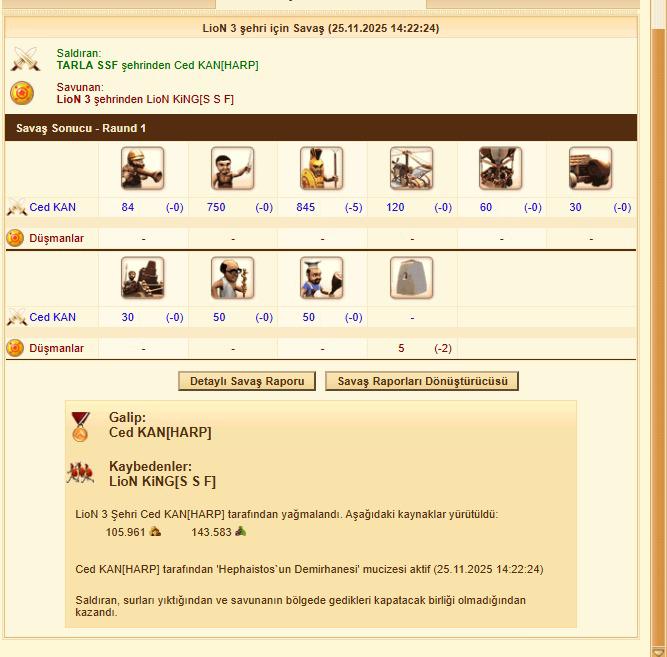667x657 pixels.
Task: Click the battering ram unit icon
Action: click(590, 168)
